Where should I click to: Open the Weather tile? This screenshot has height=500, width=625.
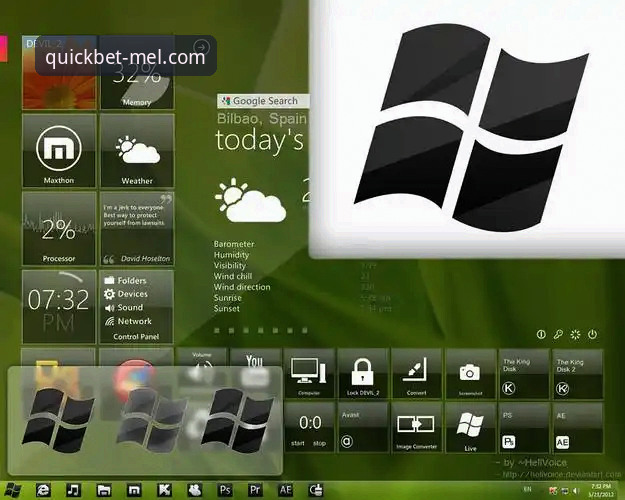coord(137,151)
